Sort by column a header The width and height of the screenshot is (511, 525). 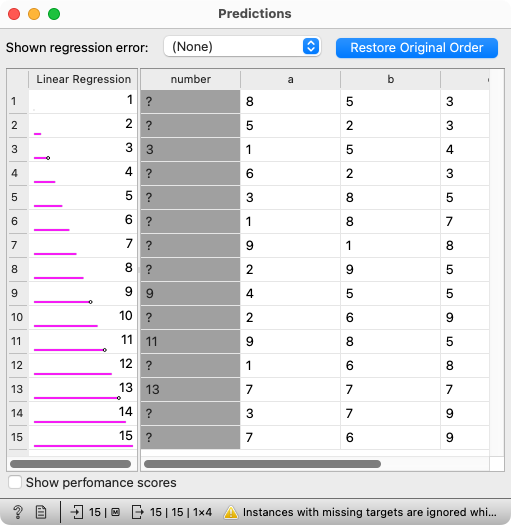pyautogui.click(x=290, y=79)
